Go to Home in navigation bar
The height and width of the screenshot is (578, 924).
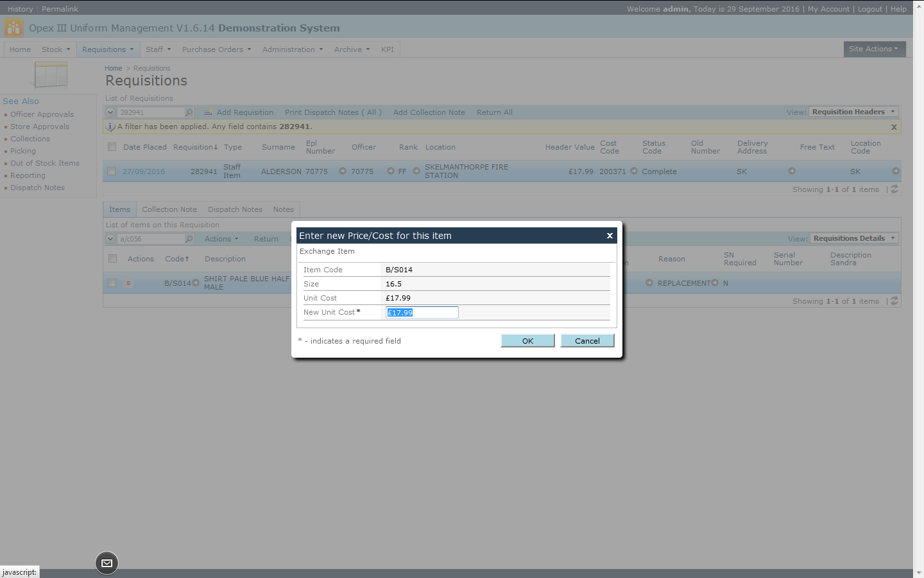pyautogui.click(x=20, y=49)
